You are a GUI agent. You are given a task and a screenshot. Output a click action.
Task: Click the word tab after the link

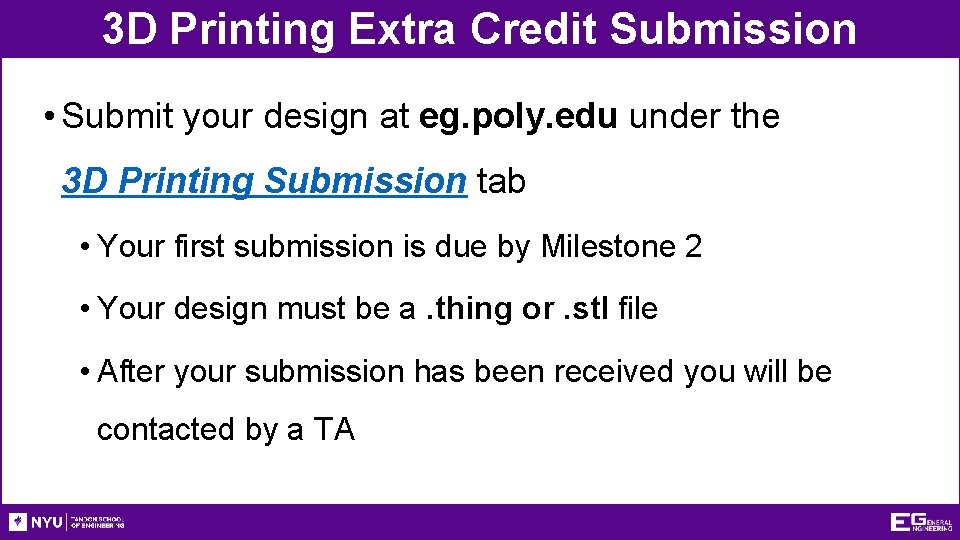coord(501,181)
